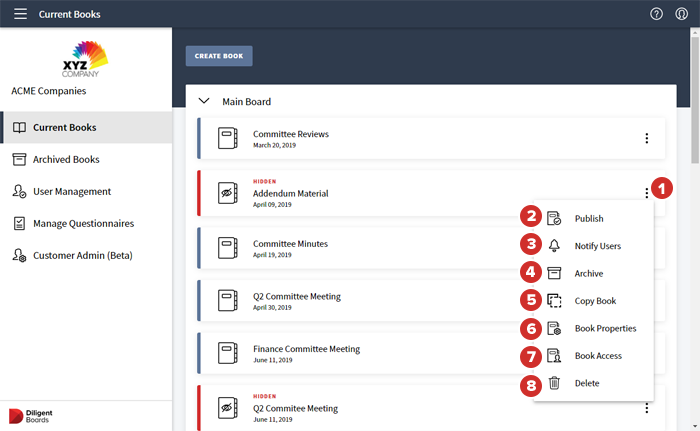Open the Finance Committee Meeting book

[306, 349]
